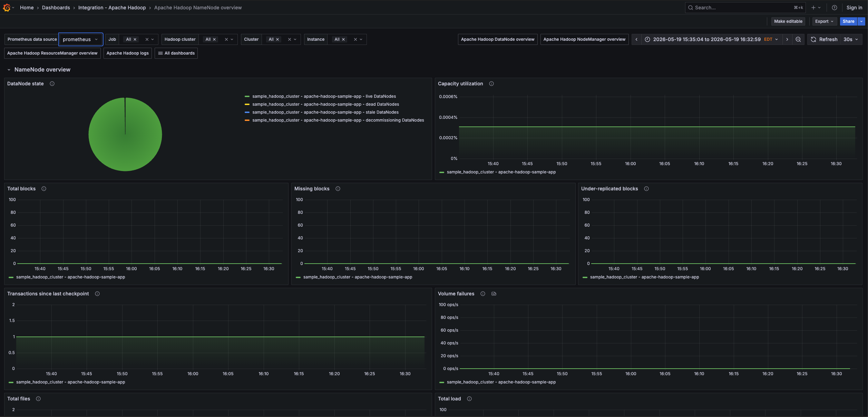This screenshot has width=868, height=417.
Task: Toggle Under-replicated blocks legend series
Action: point(644,277)
